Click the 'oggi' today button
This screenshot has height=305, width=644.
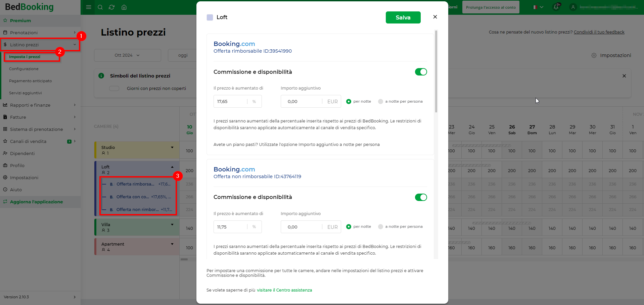click(x=183, y=55)
